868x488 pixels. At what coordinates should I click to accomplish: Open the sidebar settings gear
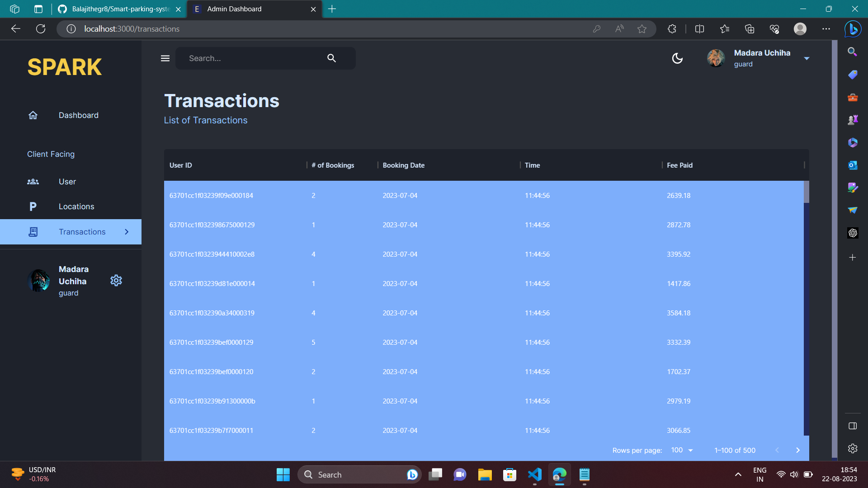tap(116, 281)
